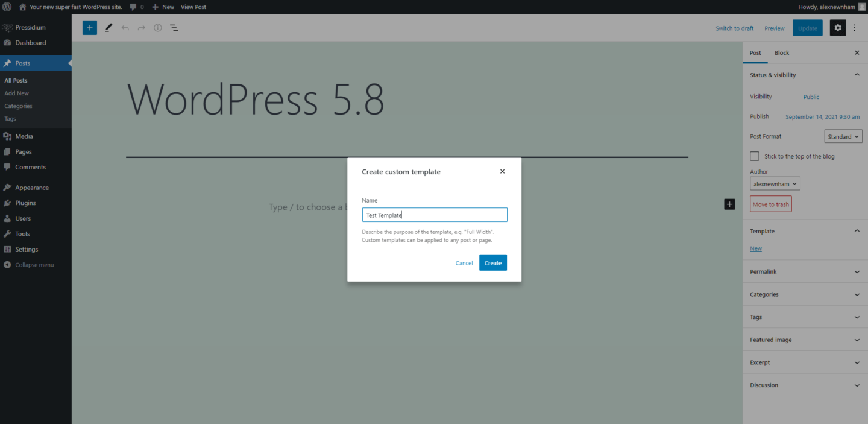Image resolution: width=868 pixels, height=424 pixels.
Task: Click the WordPress 5.8 post title
Action: point(256,99)
